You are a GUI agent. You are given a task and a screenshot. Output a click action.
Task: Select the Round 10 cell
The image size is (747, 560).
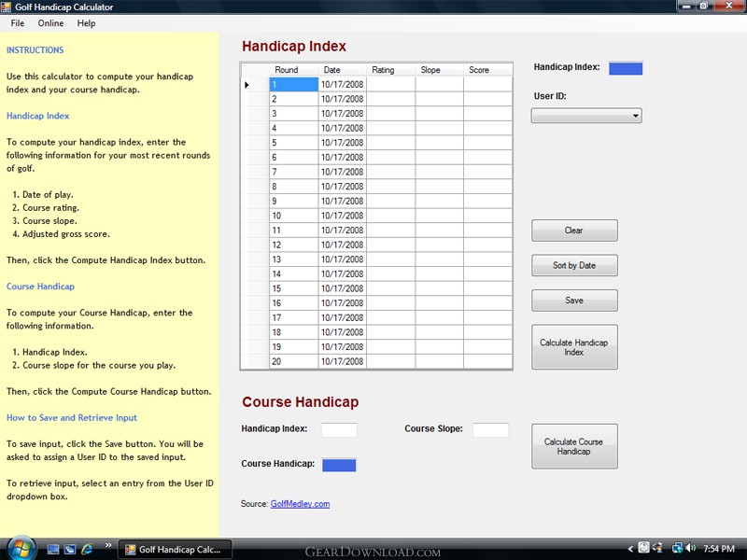(x=294, y=216)
